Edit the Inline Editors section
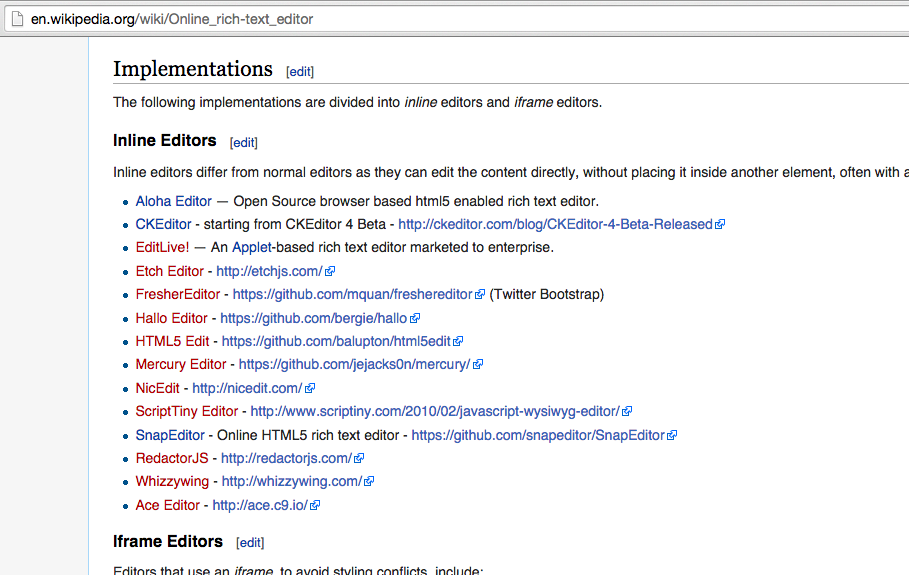The height and width of the screenshot is (575, 909). [x=243, y=143]
